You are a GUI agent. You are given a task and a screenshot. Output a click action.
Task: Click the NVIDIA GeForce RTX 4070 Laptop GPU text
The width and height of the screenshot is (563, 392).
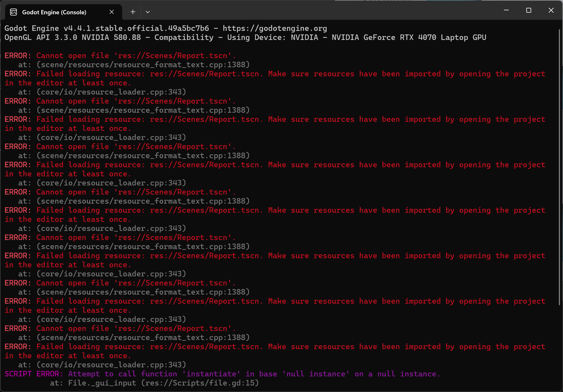click(409, 37)
